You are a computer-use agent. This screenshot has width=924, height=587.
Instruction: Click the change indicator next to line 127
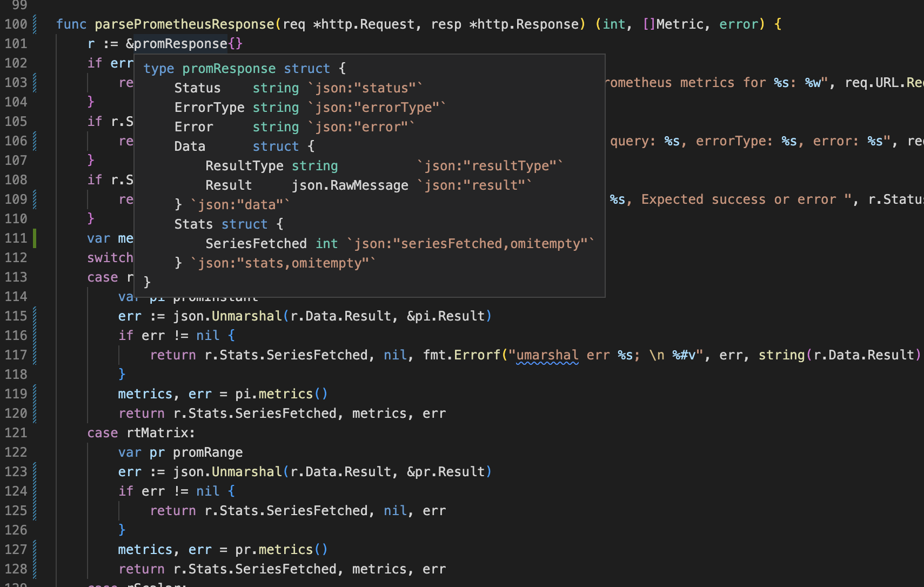(x=34, y=549)
